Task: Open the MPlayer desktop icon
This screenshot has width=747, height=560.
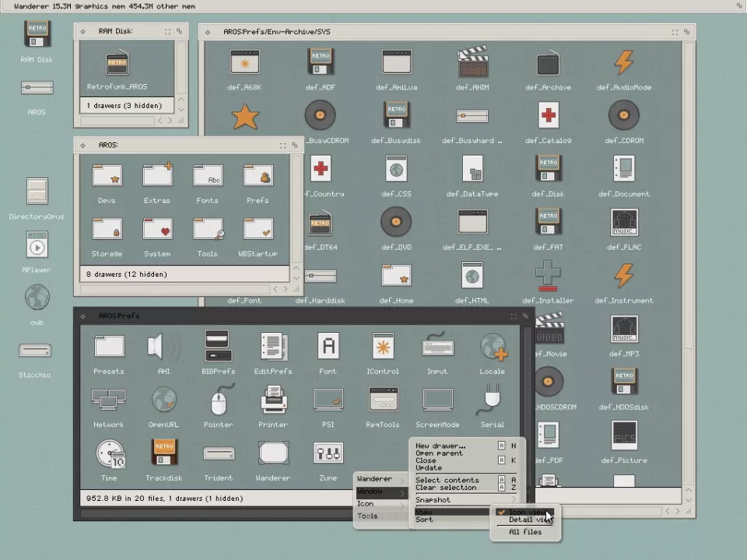Action: pos(37,246)
